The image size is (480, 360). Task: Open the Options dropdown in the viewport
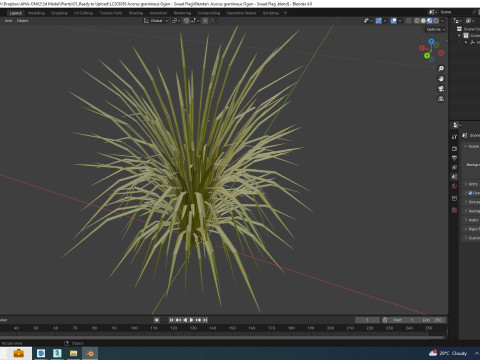(x=436, y=29)
